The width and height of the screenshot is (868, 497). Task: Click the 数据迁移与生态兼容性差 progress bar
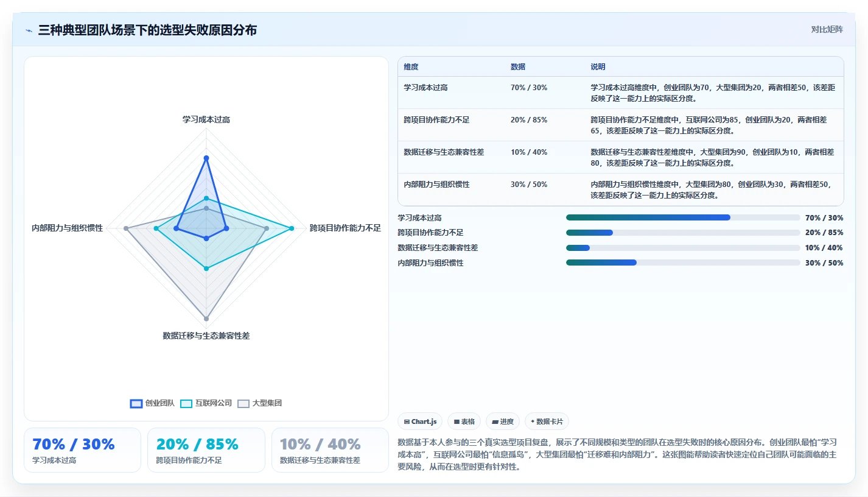click(683, 248)
